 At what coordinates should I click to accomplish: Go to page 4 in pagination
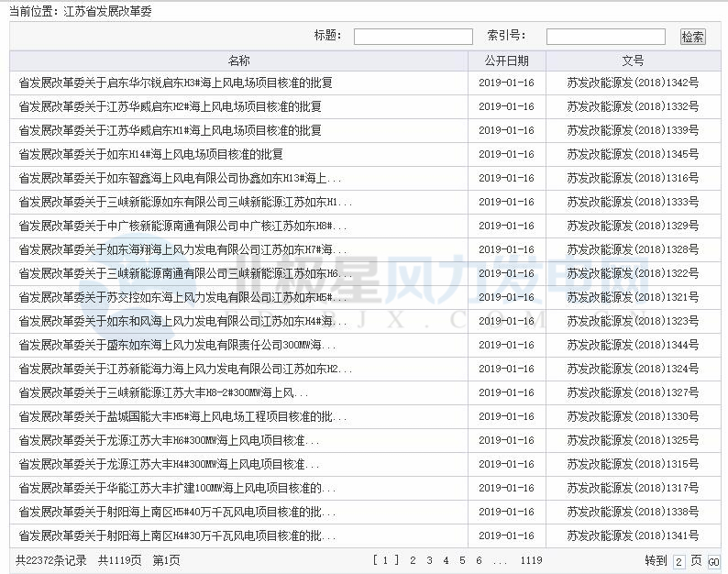tap(447, 560)
